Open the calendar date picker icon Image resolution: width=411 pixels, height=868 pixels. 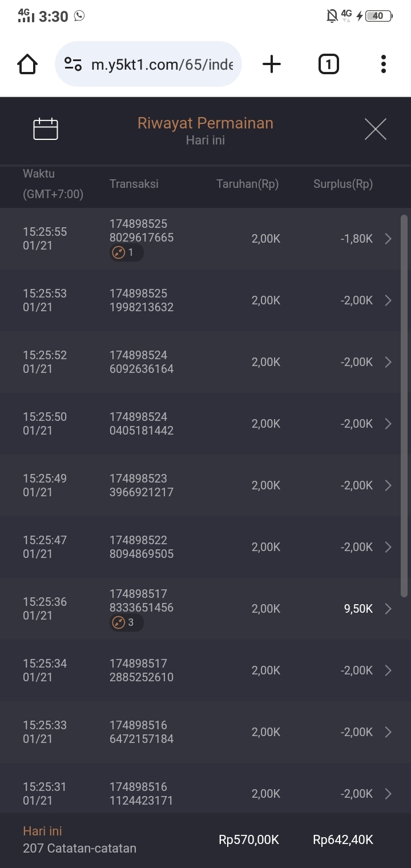pos(46,129)
